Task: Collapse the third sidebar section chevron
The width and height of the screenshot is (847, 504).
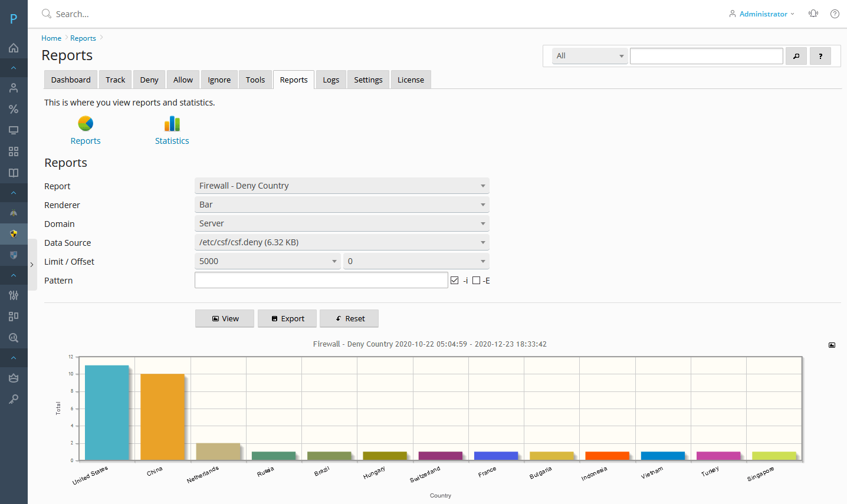Action: point(14,275)
